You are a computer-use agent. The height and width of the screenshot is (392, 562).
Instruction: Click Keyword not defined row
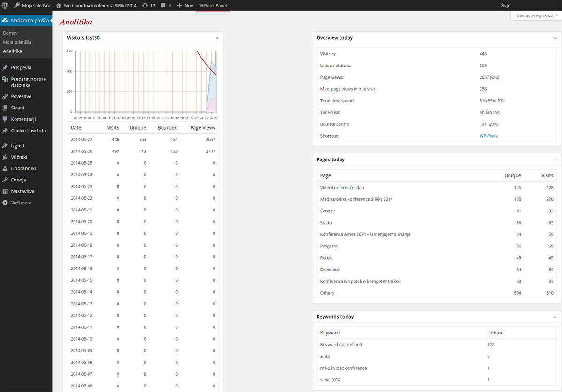click(x=436, y=345)
